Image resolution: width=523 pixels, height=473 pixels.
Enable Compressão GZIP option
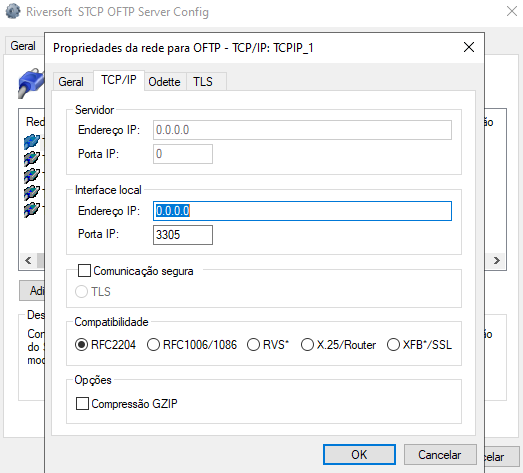pyautogui.click(x=82, y=403)
